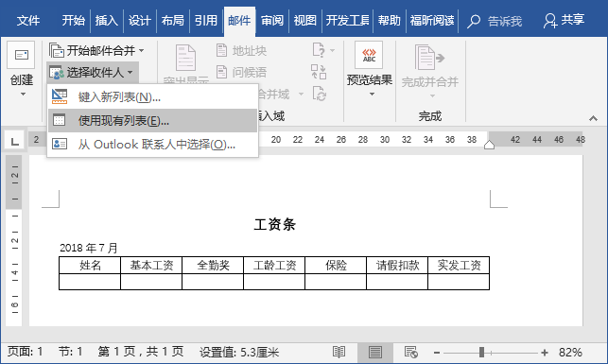Click 第 1 页，共 1 页 in status bar
Viewport: 608px width, 364px height.
pyautogui.click(x=140, y=352)
